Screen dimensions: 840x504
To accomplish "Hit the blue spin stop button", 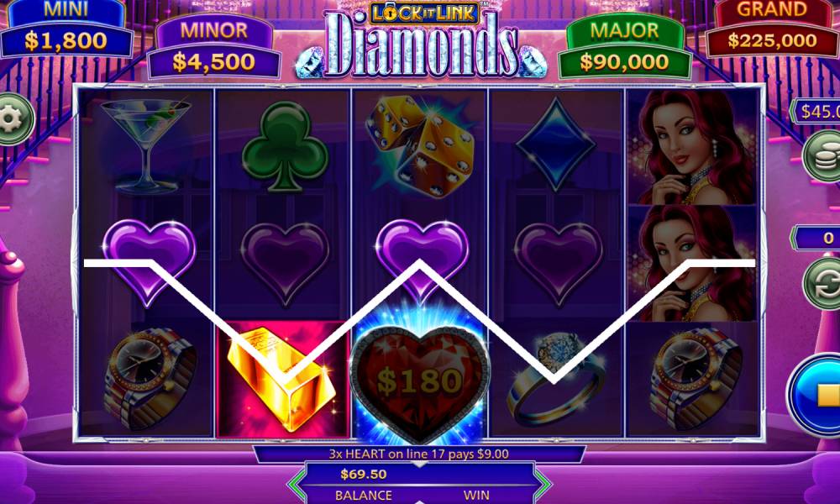I will coord(816,396).
